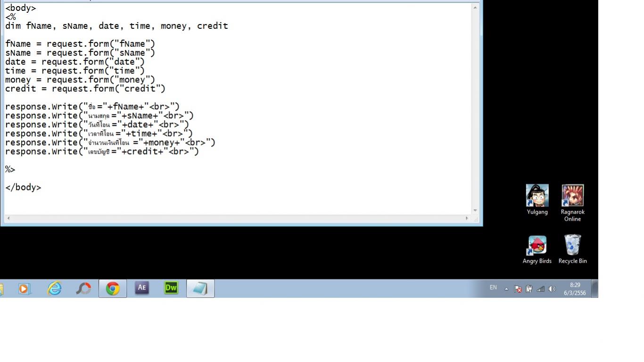This screenshot has width=644, height=362.
Task: Place cursor on the dim variable declaration line
Action: coord(116,26)
